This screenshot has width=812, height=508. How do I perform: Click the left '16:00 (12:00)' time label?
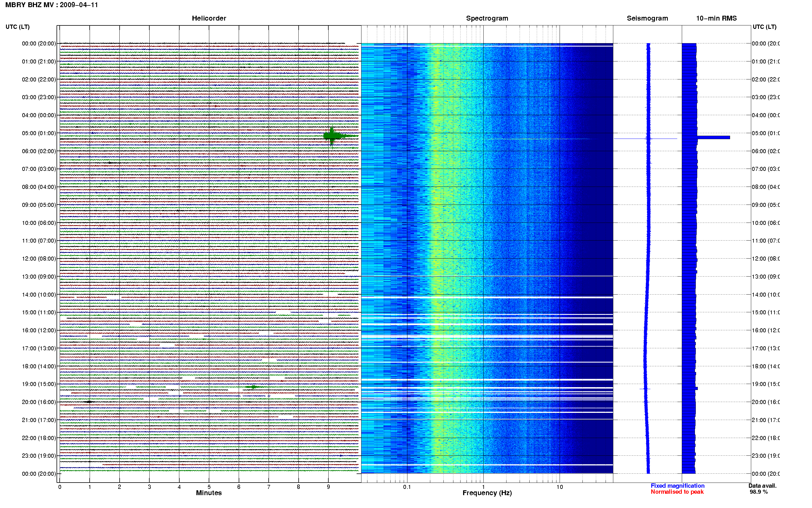(x=39, y=330)
